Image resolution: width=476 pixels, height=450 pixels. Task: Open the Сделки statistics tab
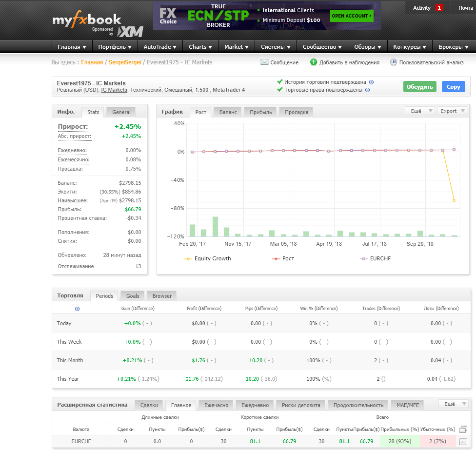pos(149,405)
